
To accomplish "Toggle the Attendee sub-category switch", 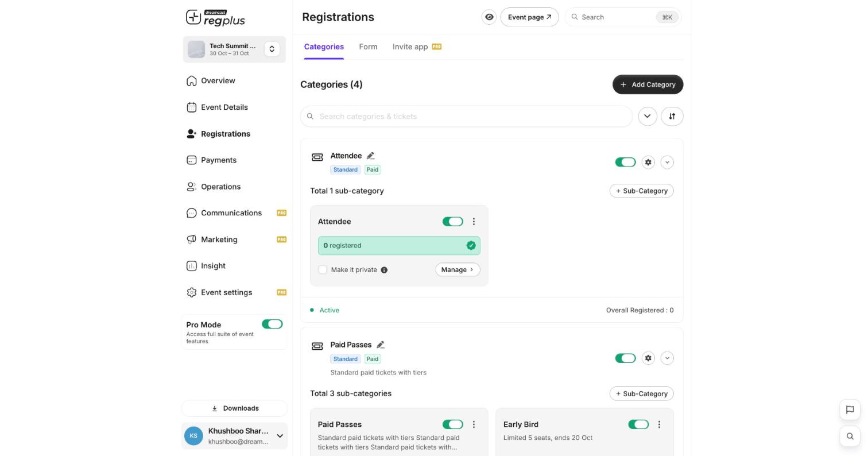I will (x=453, y=222).
